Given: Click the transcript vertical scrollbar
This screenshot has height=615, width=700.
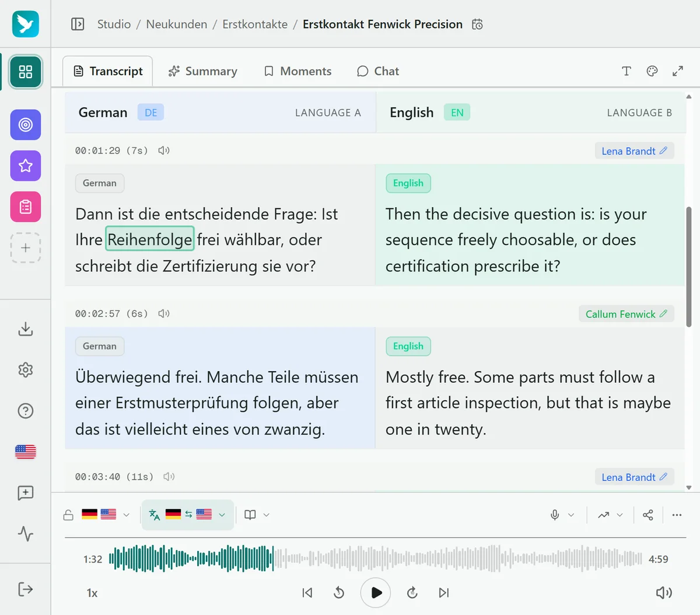Looking at the screenshot, I should pyautogui.click(x=688, y=267).
